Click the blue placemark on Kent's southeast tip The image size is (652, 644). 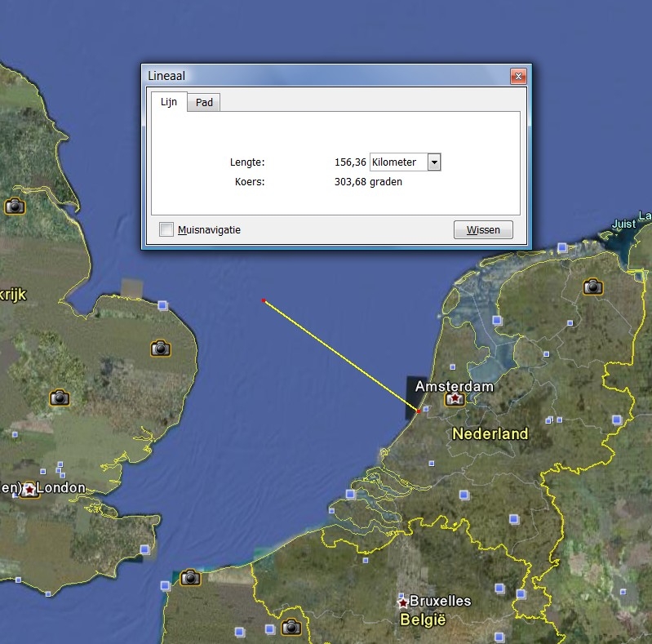[144, 549]
